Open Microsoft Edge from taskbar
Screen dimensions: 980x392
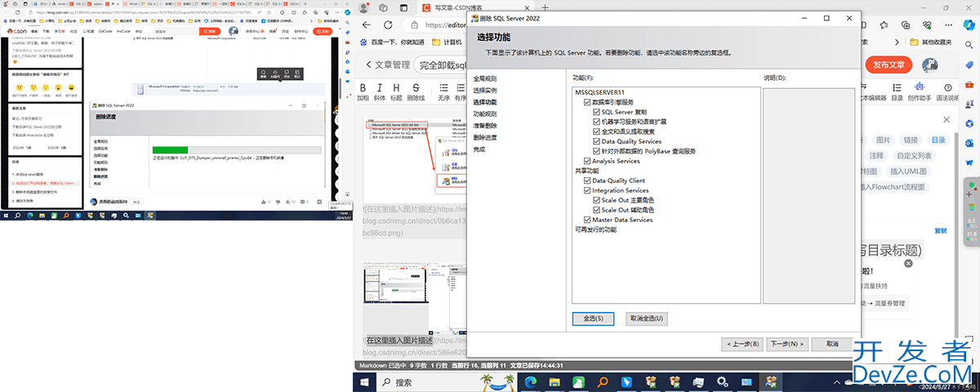pos(530,382)
